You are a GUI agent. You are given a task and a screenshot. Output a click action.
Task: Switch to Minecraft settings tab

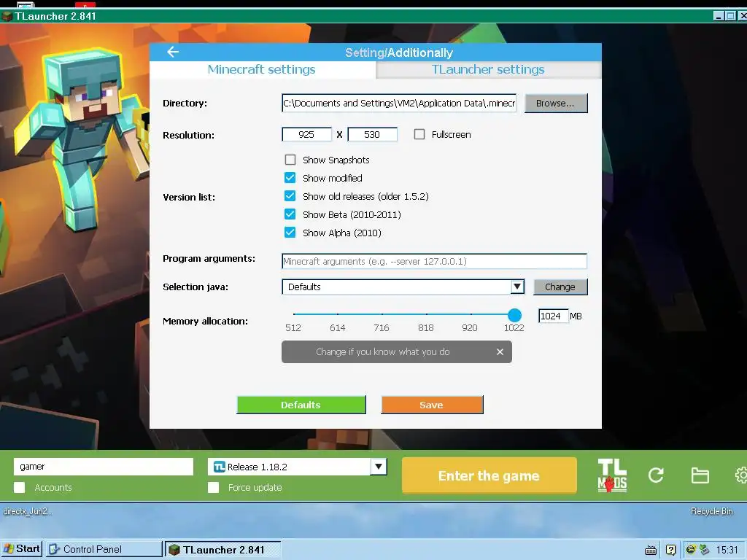pos(262,69)
